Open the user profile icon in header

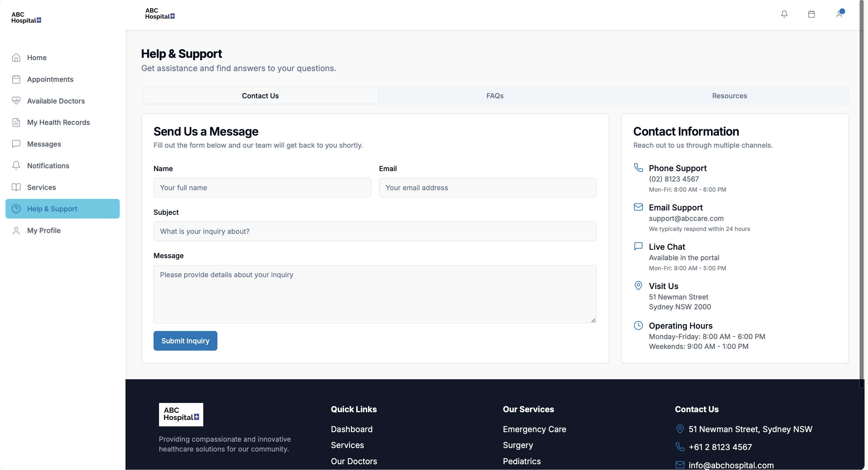[x=839, y=14]
